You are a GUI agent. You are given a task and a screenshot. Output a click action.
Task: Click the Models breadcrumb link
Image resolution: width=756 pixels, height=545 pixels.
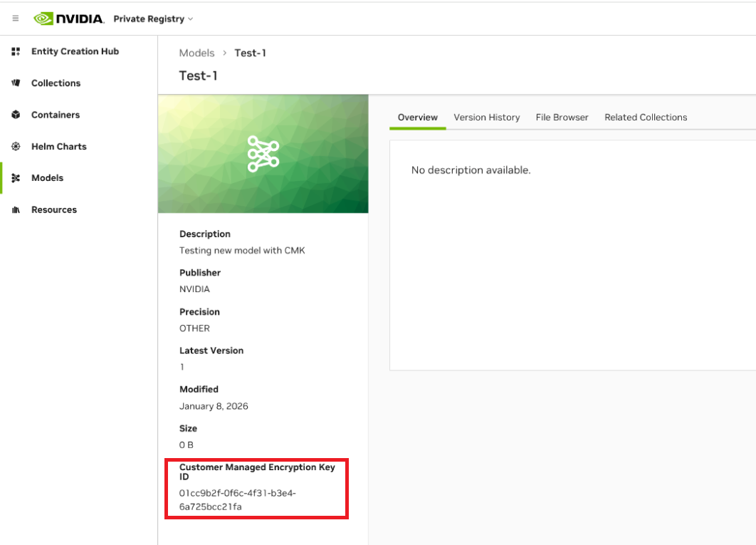click(x=196, y=53)
